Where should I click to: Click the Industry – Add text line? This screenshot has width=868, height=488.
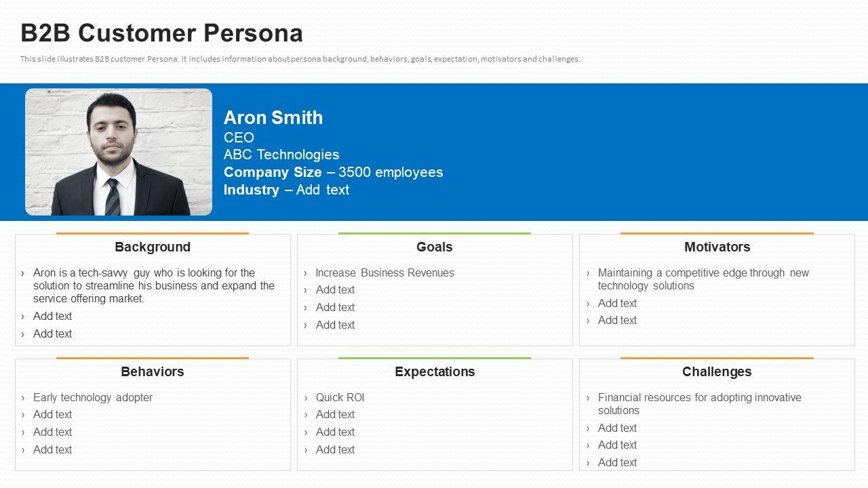pyautogui.click(x=286, y=190)
